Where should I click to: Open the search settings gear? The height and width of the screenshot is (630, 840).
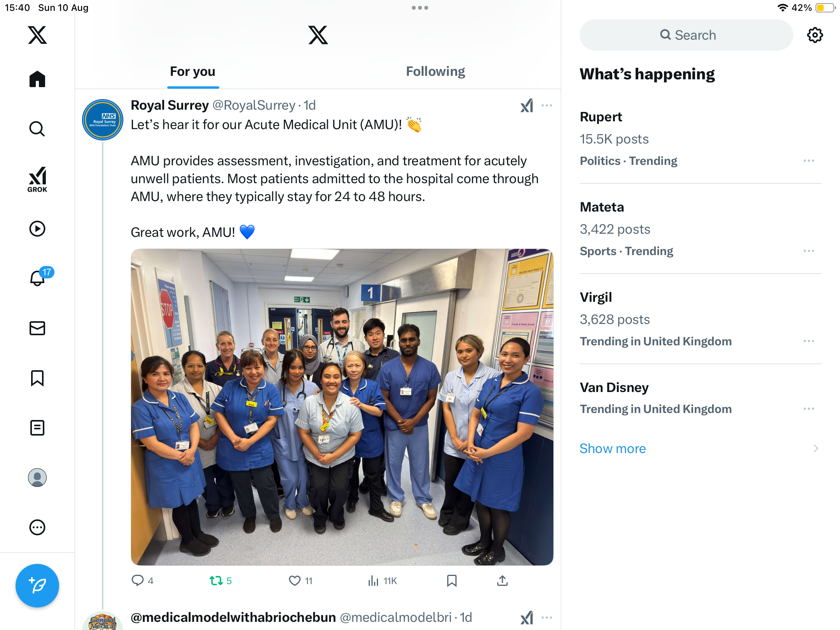click(815, 35)
